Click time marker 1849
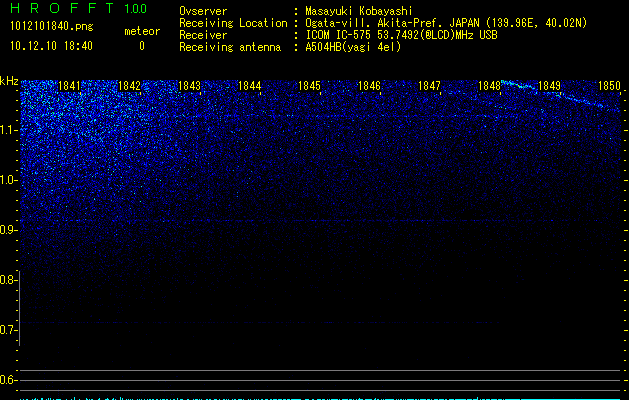The image size is (629, 400). click(550, 86)
